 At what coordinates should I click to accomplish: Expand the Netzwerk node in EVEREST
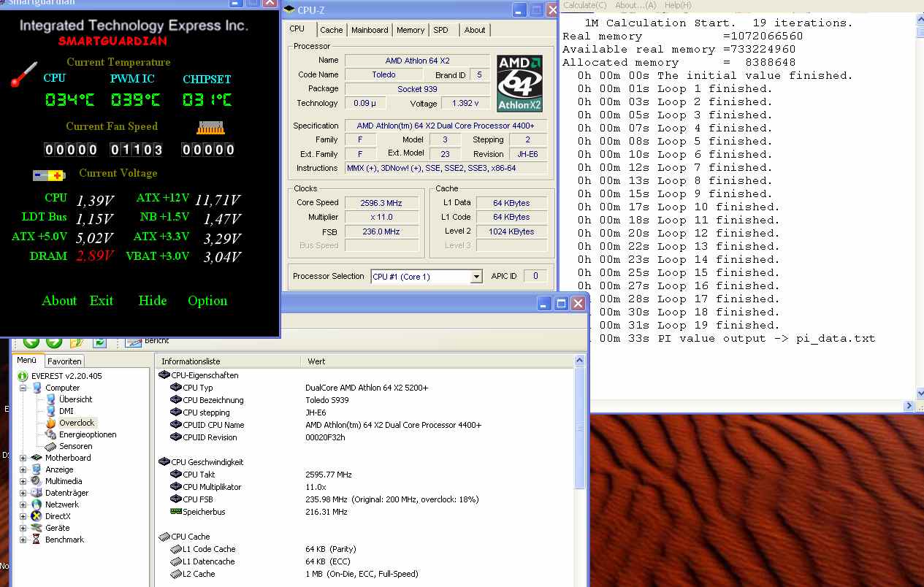click(23, 504)
